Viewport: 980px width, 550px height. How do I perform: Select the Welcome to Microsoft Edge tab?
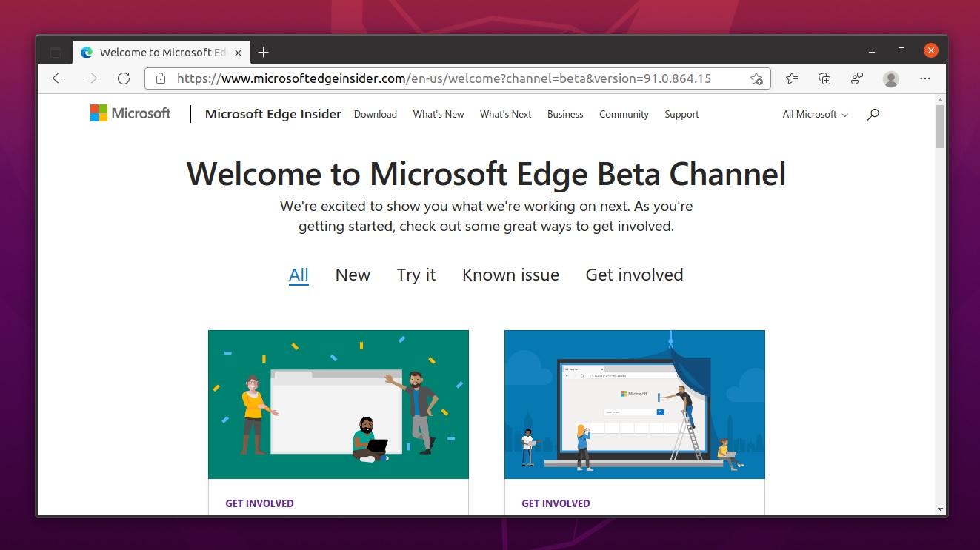[x=161, y=53]
